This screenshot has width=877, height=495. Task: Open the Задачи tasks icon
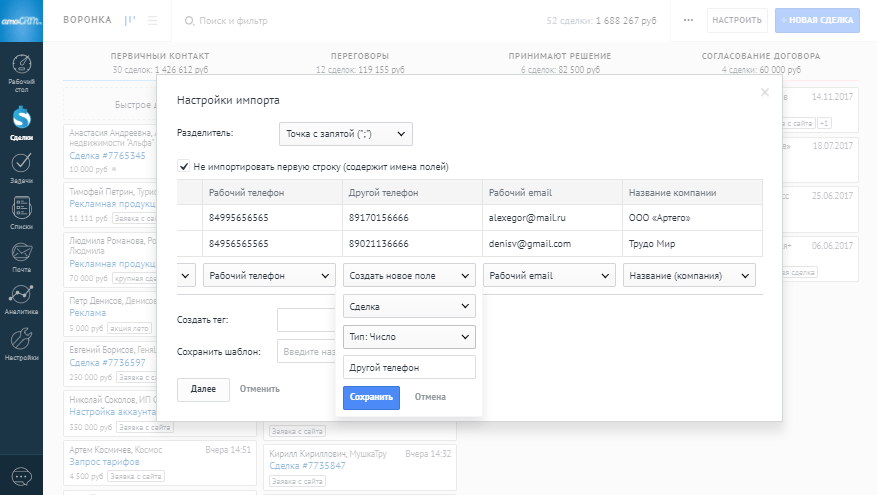point(21,167)
